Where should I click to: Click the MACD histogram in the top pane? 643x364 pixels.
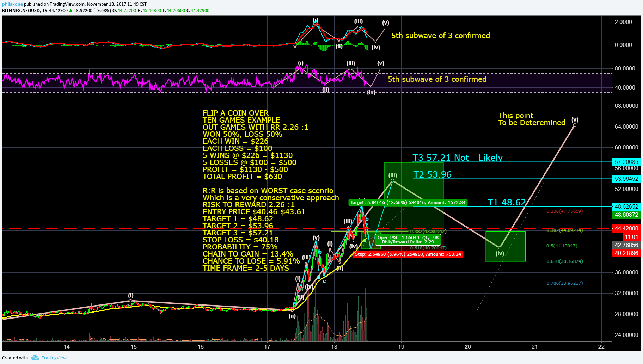317,44
